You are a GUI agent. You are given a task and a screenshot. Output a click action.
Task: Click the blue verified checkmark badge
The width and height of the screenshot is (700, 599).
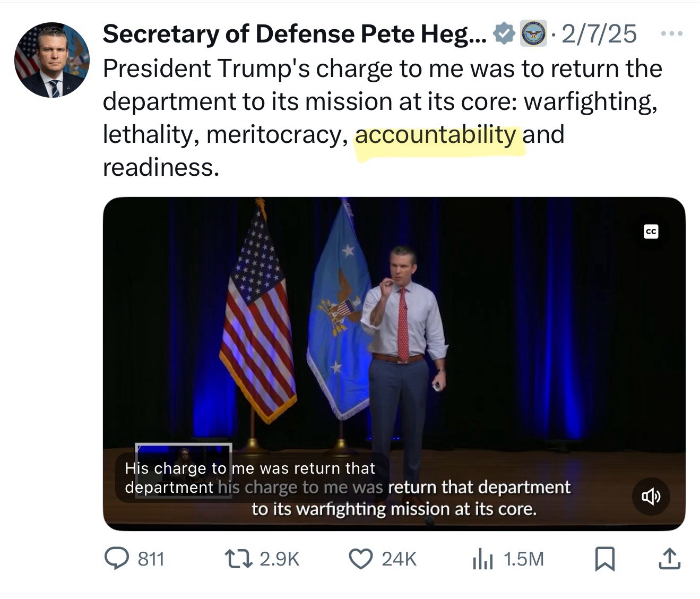tap(503, 34)
